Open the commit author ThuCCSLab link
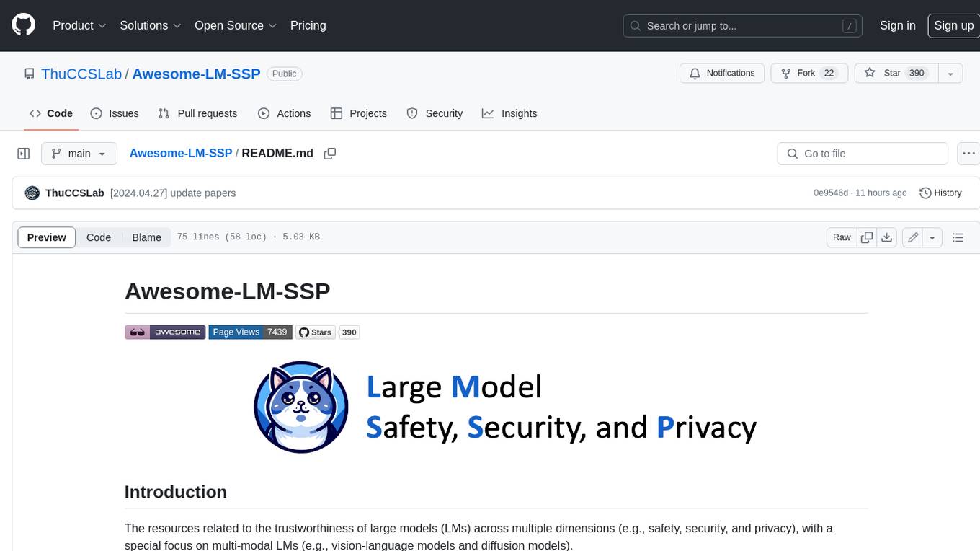Image resolution: width=980 pixels, height=551 pixels. tap(75, 193)
